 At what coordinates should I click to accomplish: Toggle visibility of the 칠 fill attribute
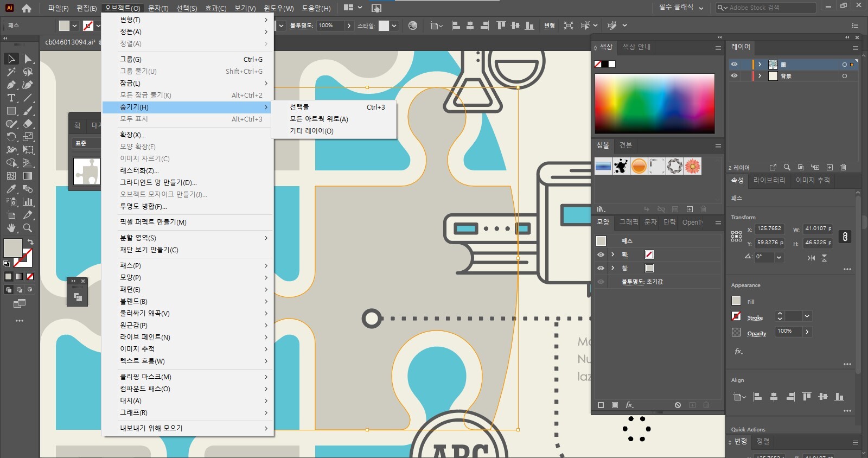pyautogui.click(x=601, y=268)
